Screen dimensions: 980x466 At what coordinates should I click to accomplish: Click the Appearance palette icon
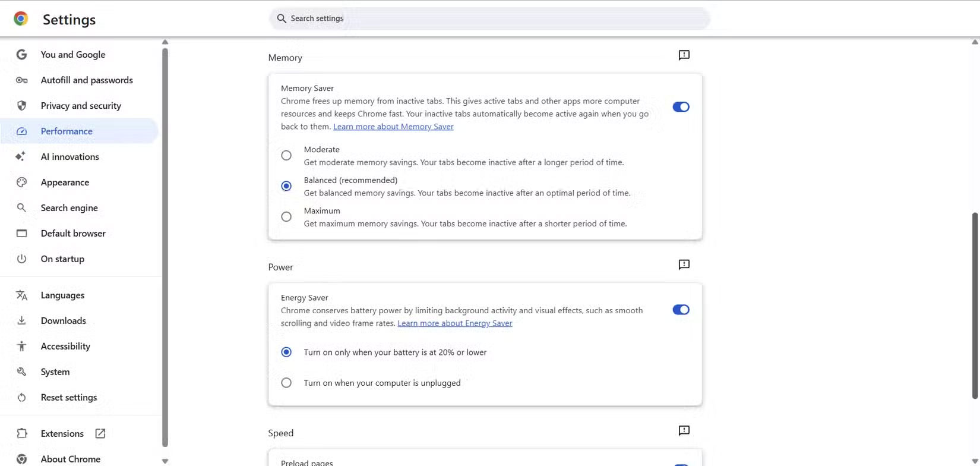coord(21,182)
